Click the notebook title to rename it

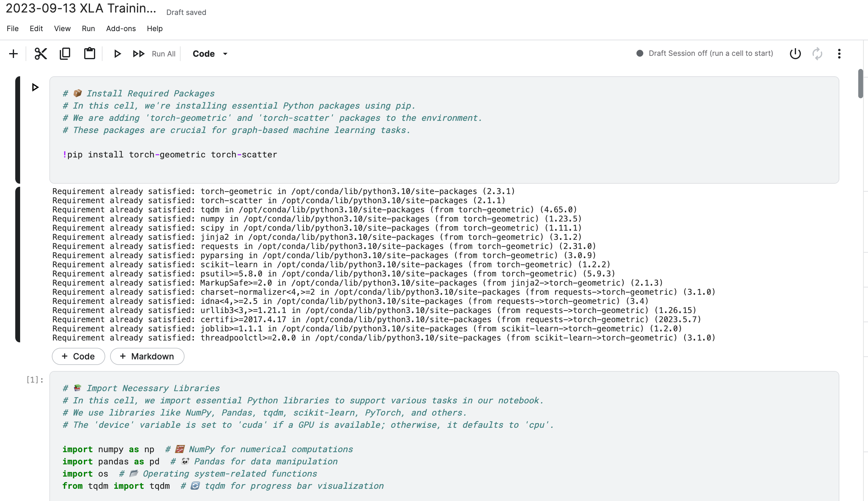click(x=81, y=8)
